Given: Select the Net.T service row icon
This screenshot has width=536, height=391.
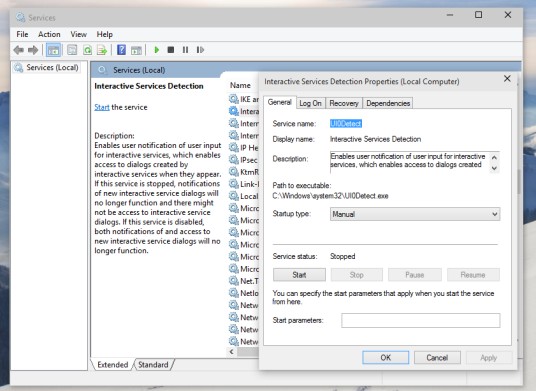Looking at the screenshot, I should 234,281.
